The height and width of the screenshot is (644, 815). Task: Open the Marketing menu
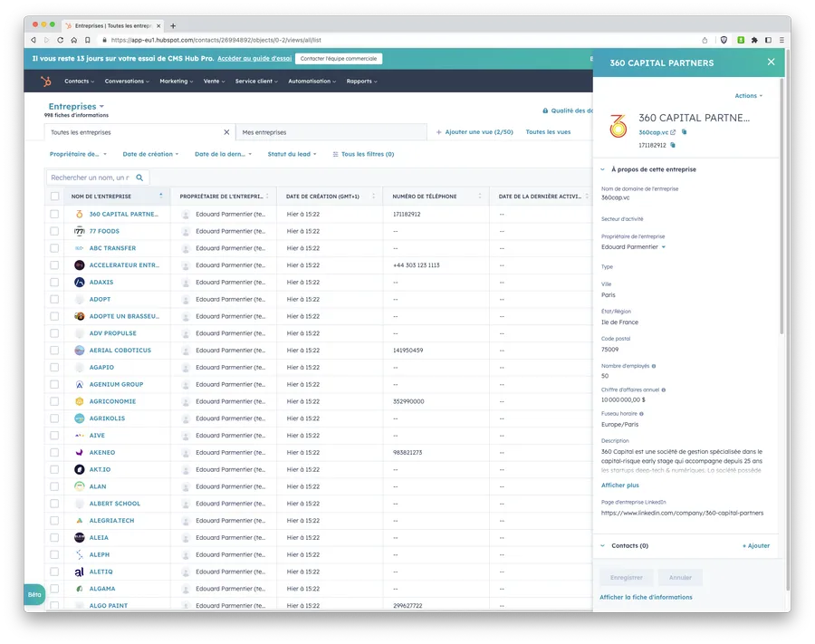point(176,82)
